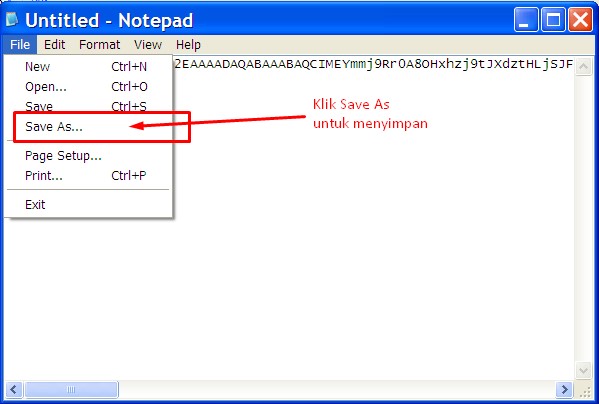Click the vertical scrollbar down arrow
The width and height of the screenshot is (599, 404).
tap(583, 370)
